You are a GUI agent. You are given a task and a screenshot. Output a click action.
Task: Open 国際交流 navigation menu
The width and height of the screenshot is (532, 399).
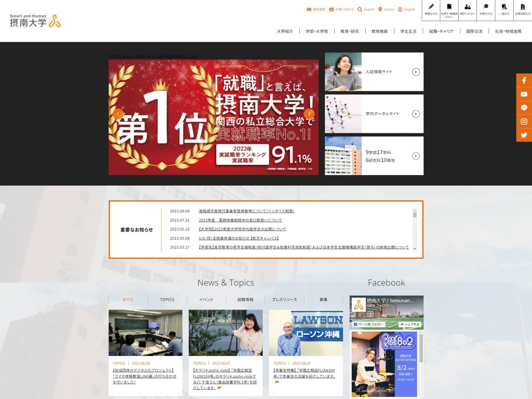pos(474,31)
